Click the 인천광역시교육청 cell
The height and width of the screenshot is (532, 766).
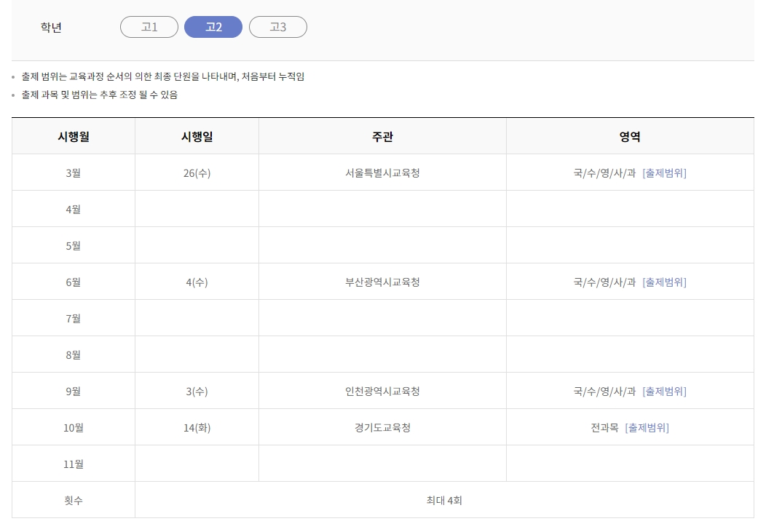pyautogui.click(x=382, y=391)
